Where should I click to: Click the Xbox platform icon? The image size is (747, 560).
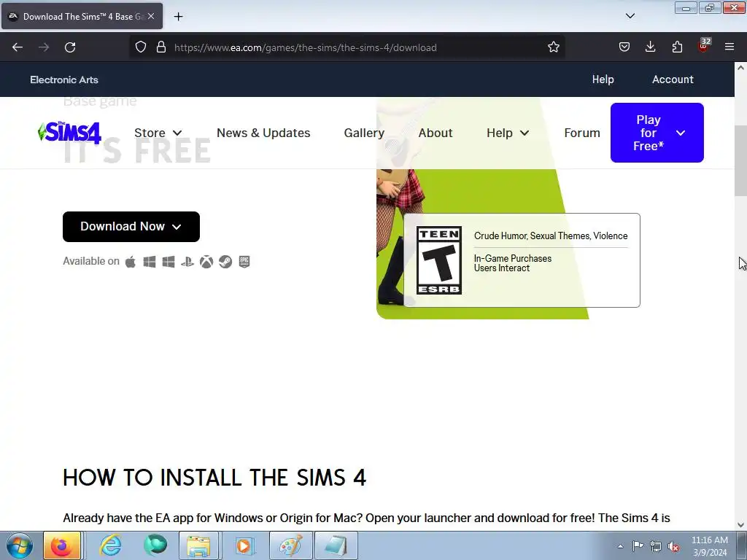[x=206, y=262]
